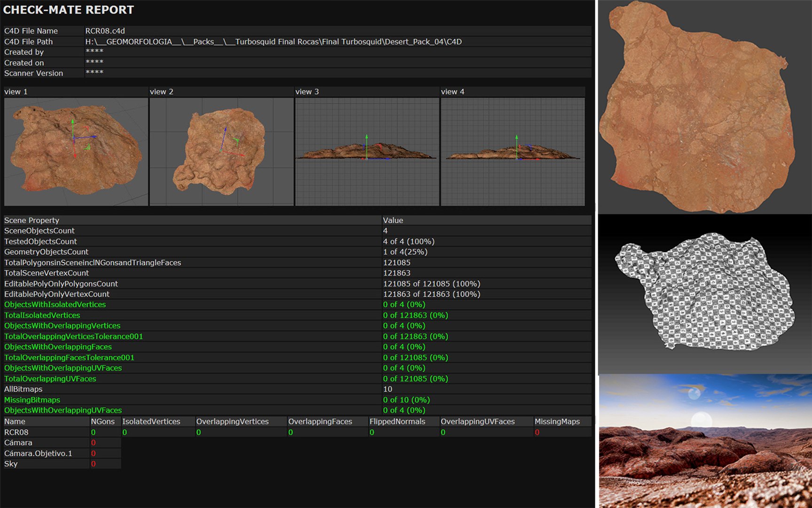This screenshot has width=812, height=508.
Task: Select the TestedObjectsCount value 4 of 4 (100%)
Action: [409, 241]
